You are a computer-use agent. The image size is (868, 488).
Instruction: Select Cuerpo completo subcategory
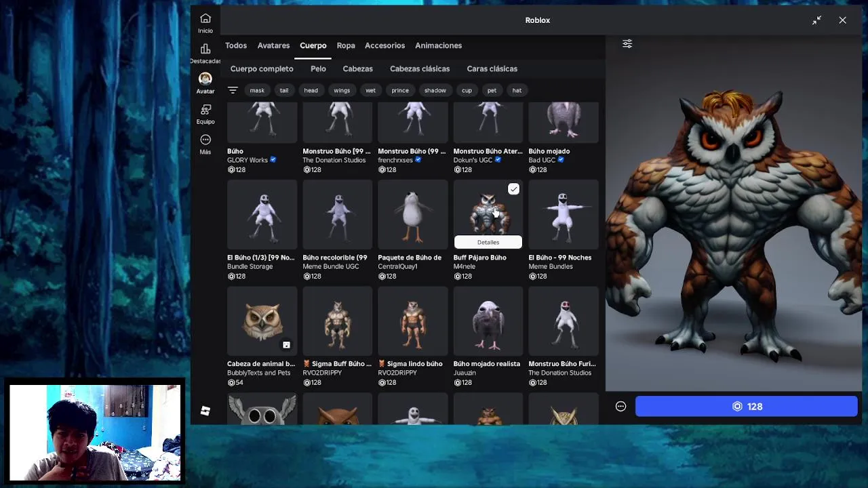(x=262, y=68)
